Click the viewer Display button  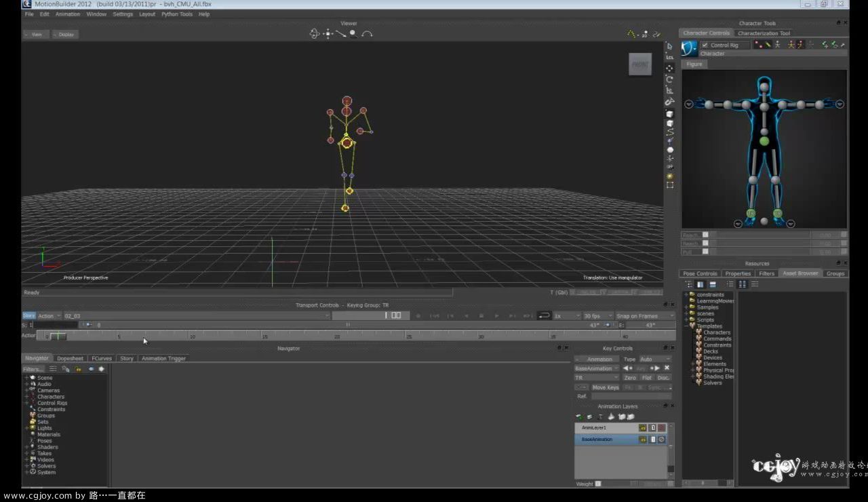65,34
